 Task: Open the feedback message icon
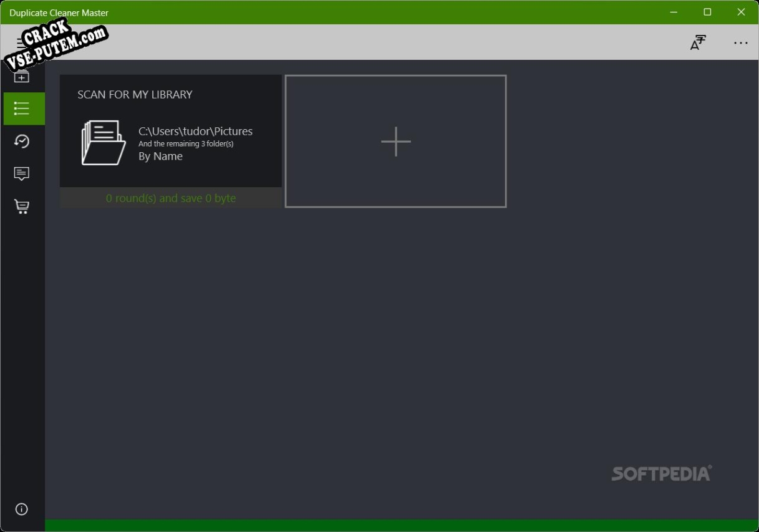point(22,174)
